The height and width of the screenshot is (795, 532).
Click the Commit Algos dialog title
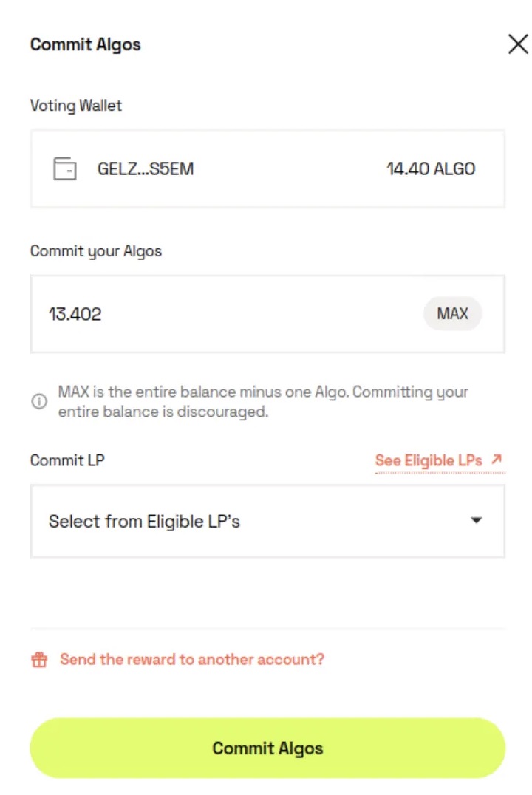coord(85,44)
